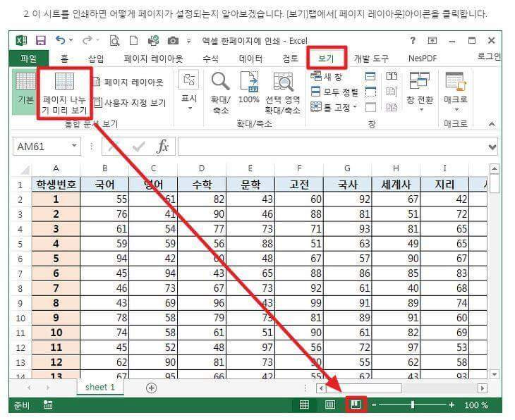The height and width of the screenshot is (420, 515).
Task: Click the zoom slider handle in status bar
Action: click(x=413, y=405)
